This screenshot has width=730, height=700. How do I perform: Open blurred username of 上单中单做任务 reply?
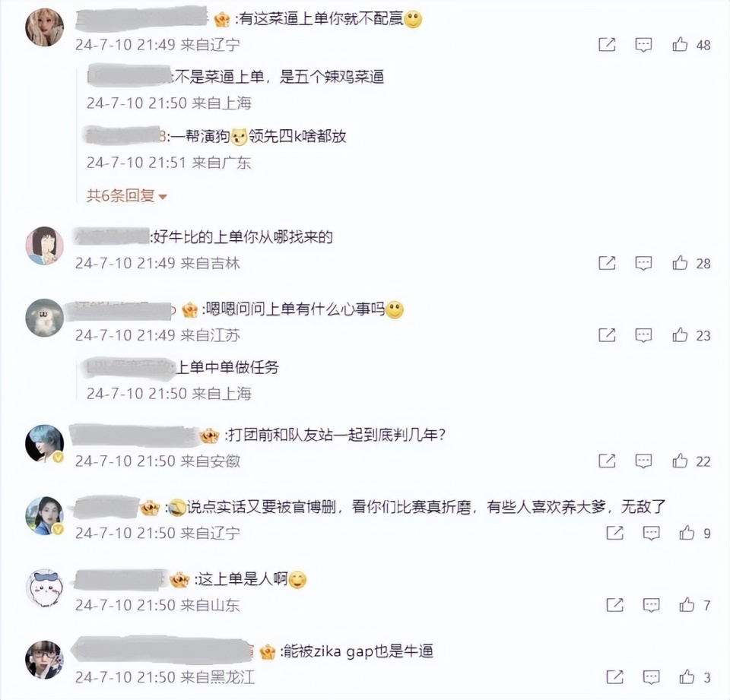[x=128, y=367]
